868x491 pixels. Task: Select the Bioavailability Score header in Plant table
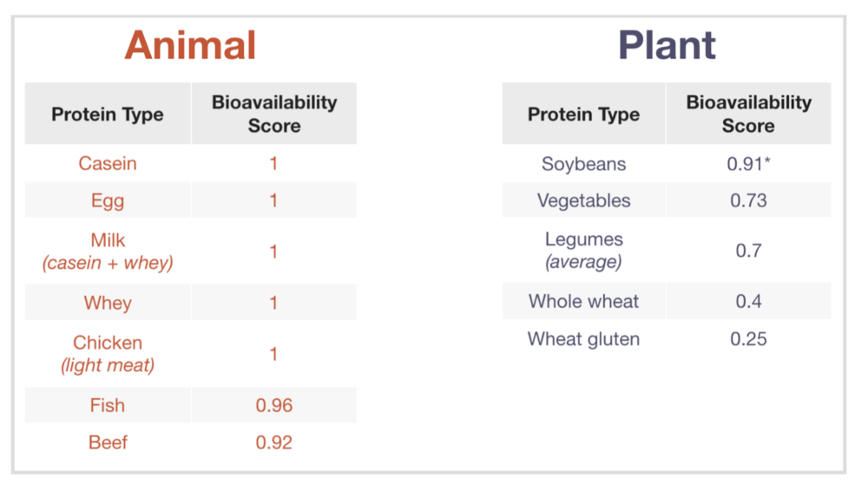tap(748, 114)
